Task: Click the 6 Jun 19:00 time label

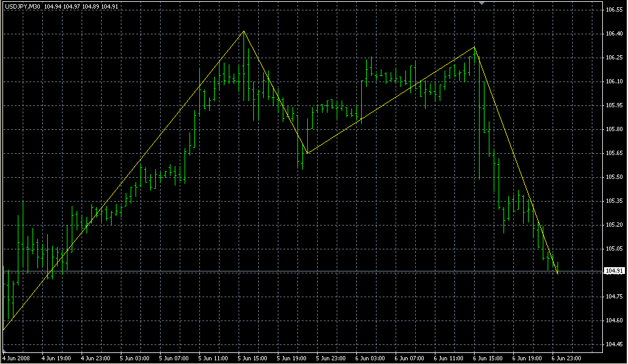Action: 527,358
